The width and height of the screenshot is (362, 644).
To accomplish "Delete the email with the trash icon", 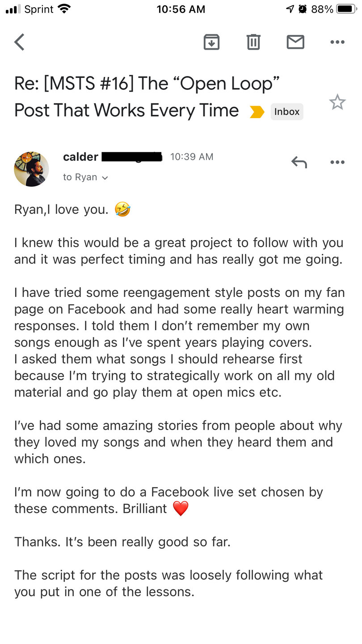I will pos(253,42).
